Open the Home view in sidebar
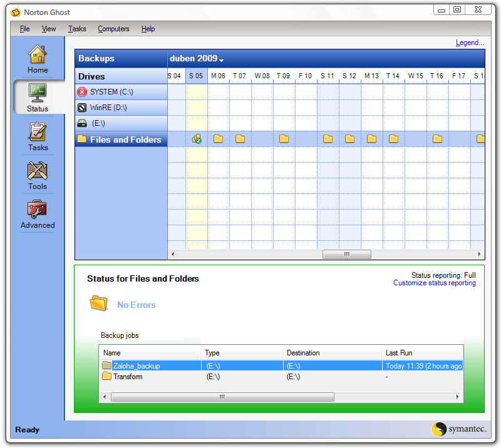 click(38, 59)
